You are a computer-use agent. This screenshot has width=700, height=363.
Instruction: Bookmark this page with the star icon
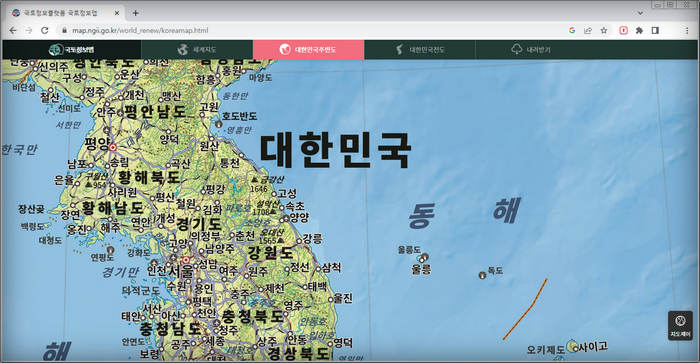(604, 30)
